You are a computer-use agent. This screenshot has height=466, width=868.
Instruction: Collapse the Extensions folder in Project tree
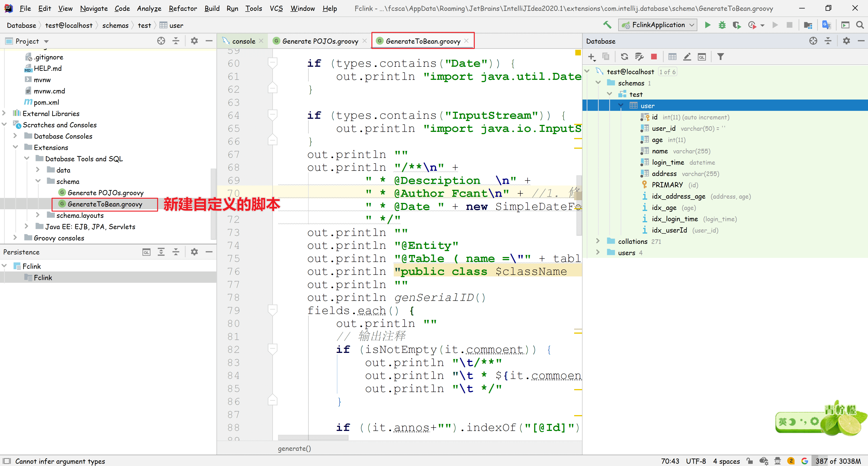click(x=15, y=147)
